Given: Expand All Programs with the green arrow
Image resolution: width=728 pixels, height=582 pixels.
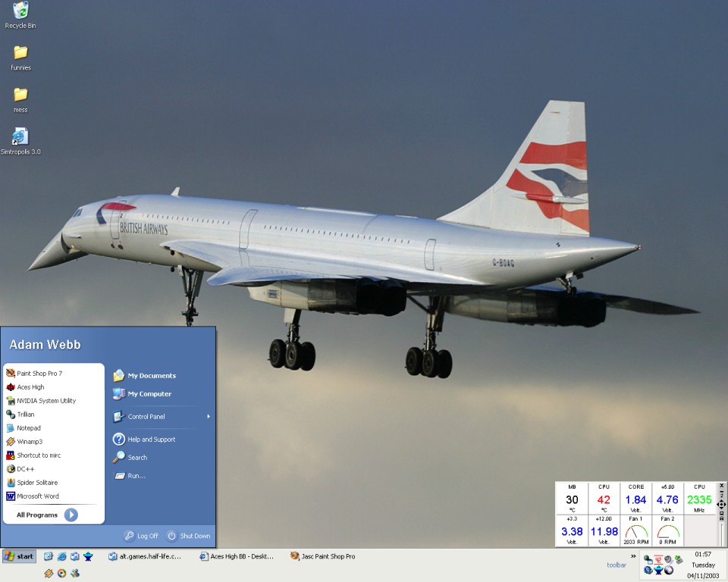Looking at the screenshot, I should (x=71, y=515).
